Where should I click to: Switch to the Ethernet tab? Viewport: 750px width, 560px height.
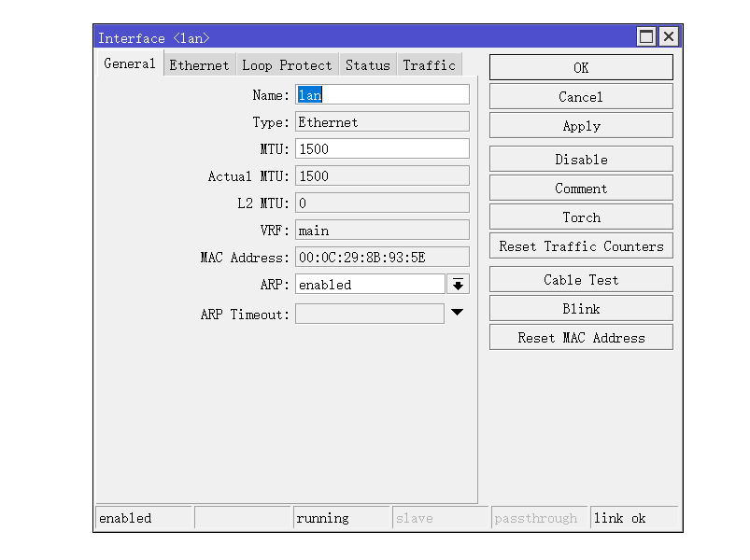coord(199,65)
